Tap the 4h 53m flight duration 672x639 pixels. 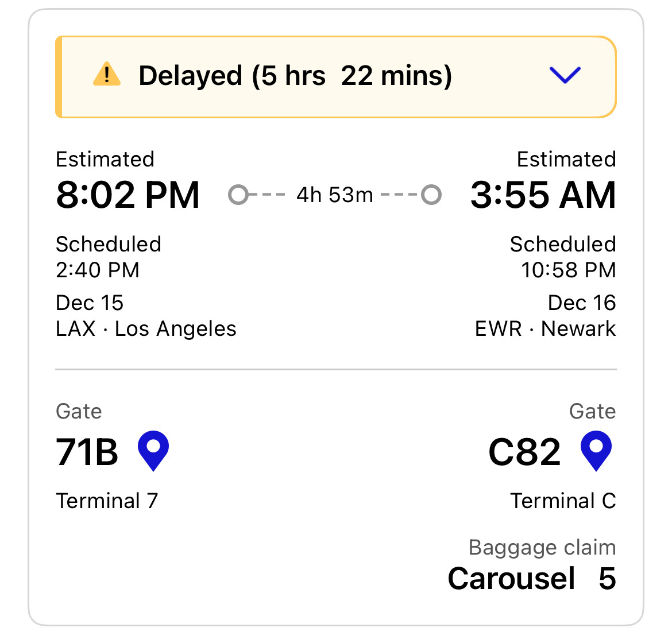[335, 195]
